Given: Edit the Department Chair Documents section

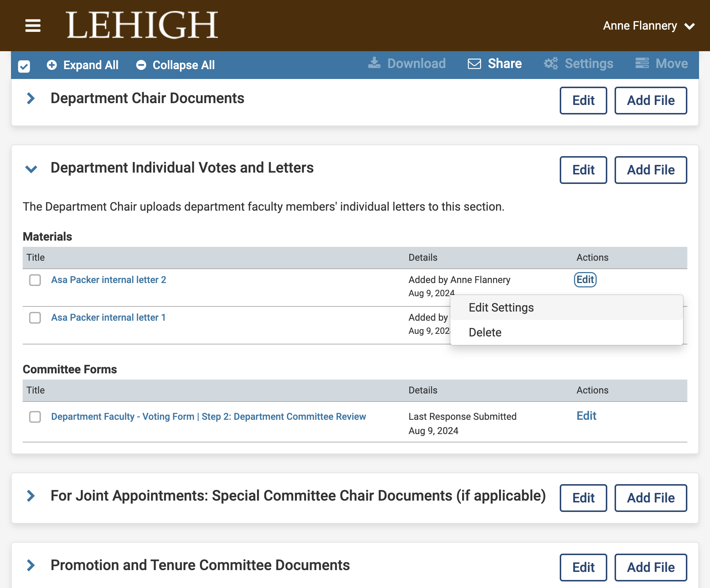Looking at the screenshot, I should [x=583, y=101].
